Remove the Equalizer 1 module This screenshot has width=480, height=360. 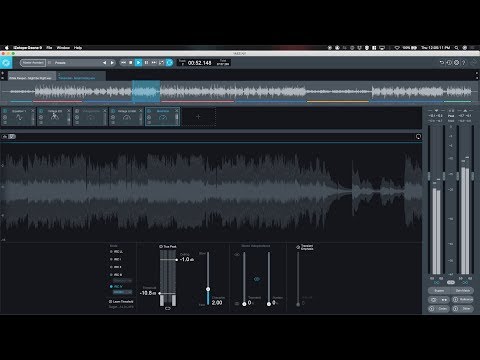33,111
